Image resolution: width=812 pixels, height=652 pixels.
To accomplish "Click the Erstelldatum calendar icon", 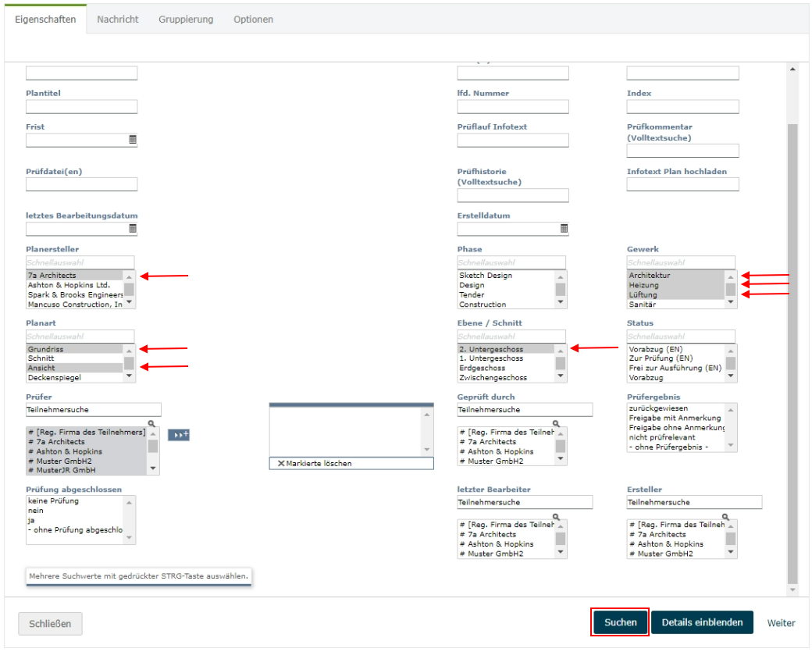I will tap(564, 229).
